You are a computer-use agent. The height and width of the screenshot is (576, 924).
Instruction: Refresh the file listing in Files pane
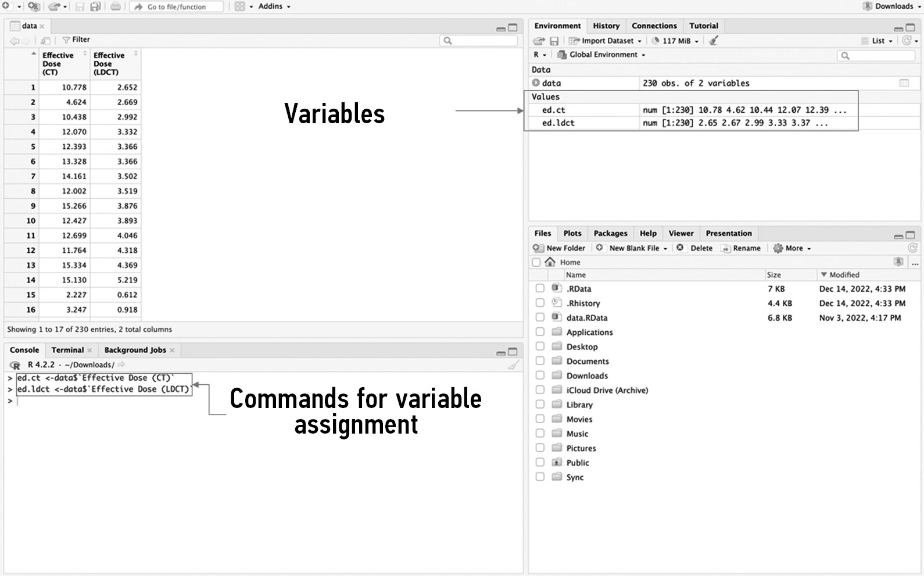click(912, 248)
